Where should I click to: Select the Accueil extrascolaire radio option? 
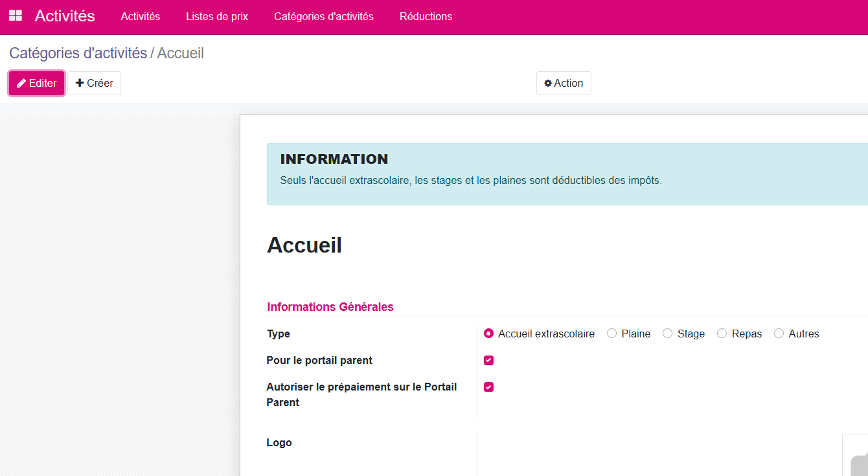tap(489, 334)
